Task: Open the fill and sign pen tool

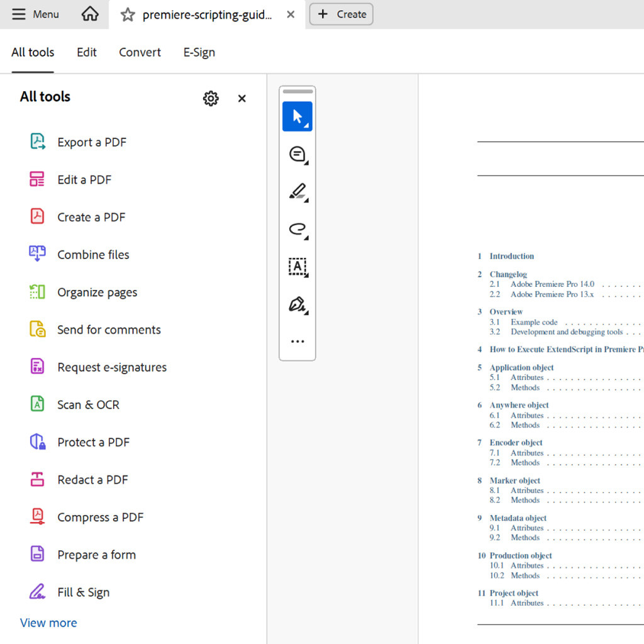Action: pos(297,305)
